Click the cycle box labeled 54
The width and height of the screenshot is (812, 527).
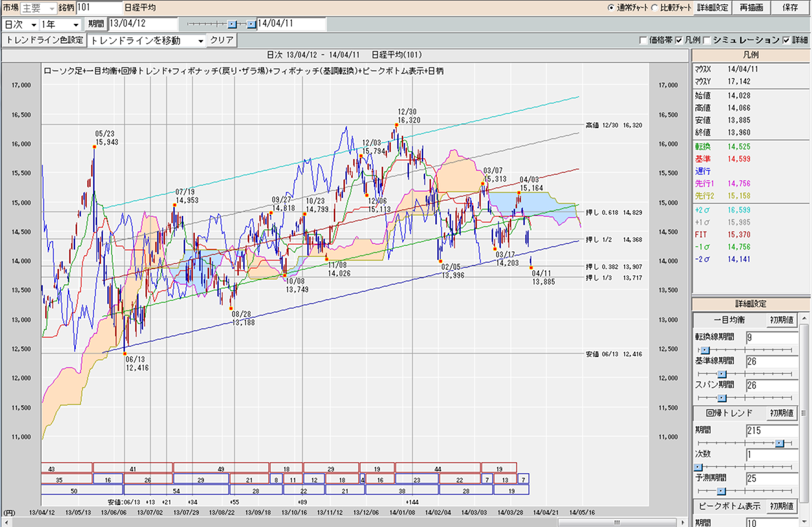[176, 491]
